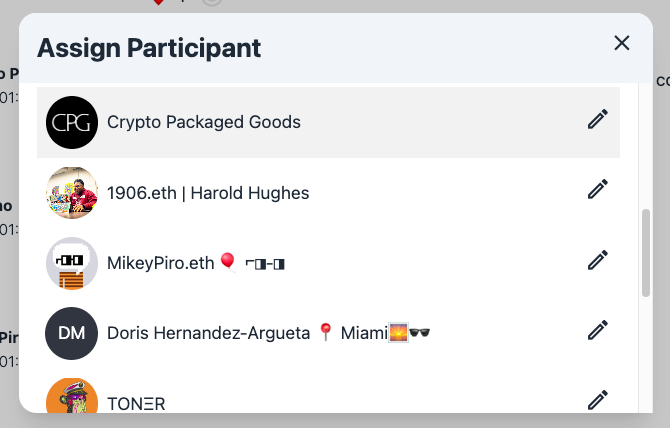Select 1906.eth | Harold Hughes from the list
The image size is (670, 428).
208,193
